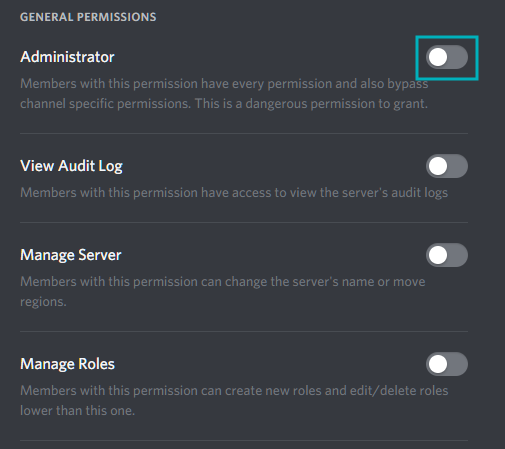Click the word "regions." under Manage Server

[x=43, y=302]
